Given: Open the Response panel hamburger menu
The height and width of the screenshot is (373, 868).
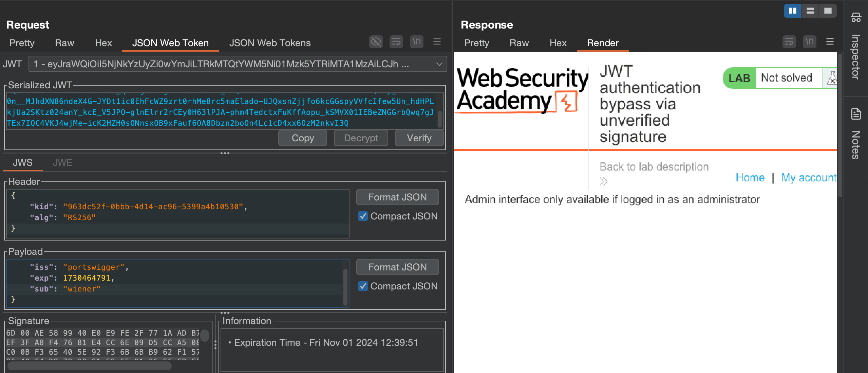Looking at the screenshot, I should click(830, 42).
